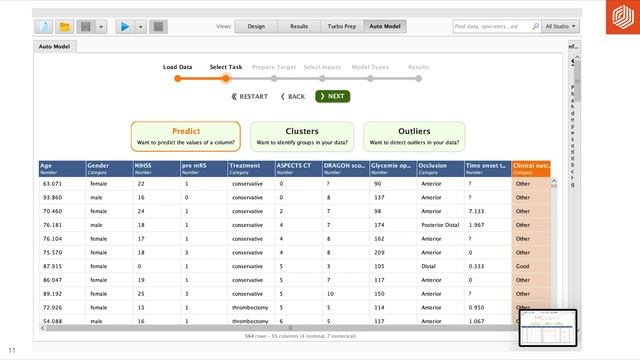640x360 pixels.
Task: Click the green NEXT button
Action: [332, 96]
